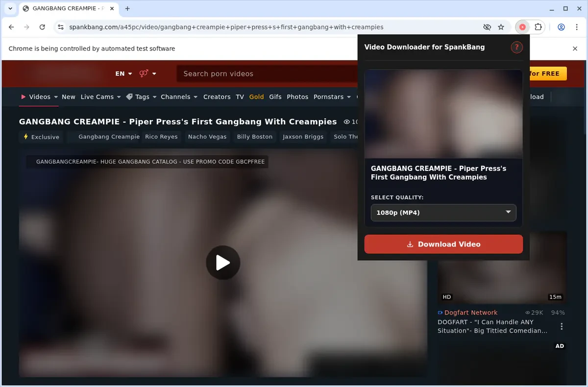588x387 pixels.
Task: Click the AD label in the sidebar
Action: [x=560, y=346]
